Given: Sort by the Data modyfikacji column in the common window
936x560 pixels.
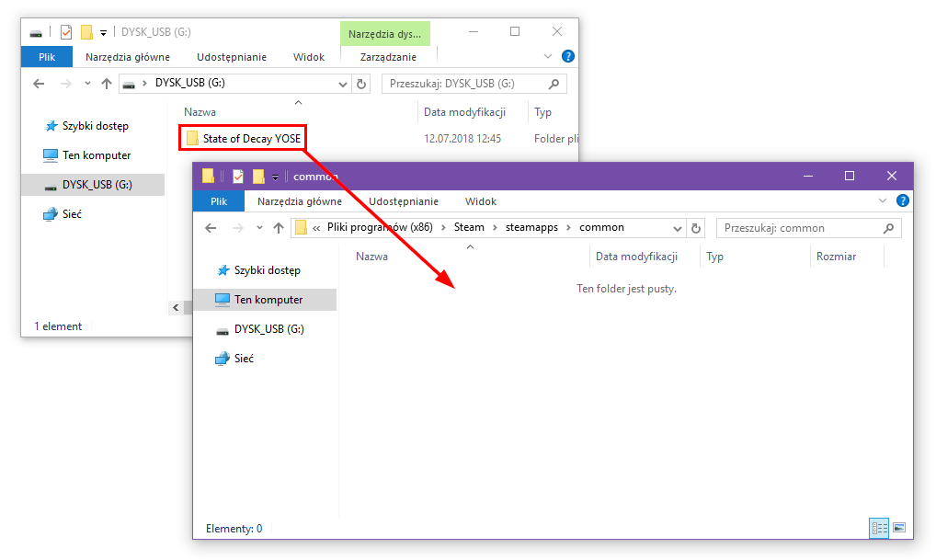Looking at the screenshot, I should (x=636, y=257).
